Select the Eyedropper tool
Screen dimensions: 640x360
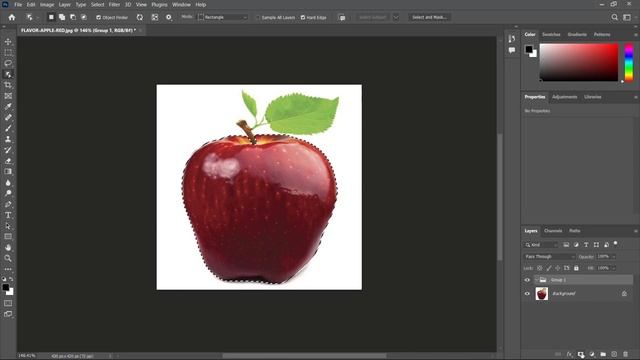pos(8,107)
